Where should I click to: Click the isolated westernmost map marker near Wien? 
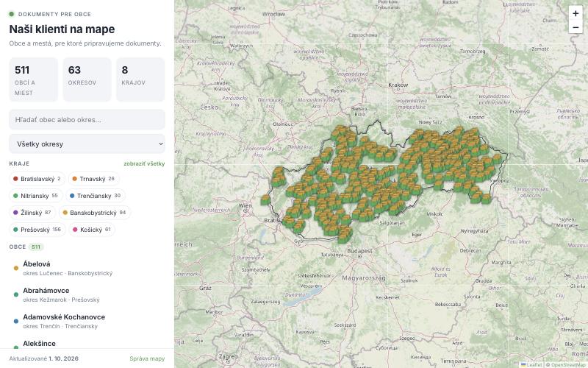[265, 199]
